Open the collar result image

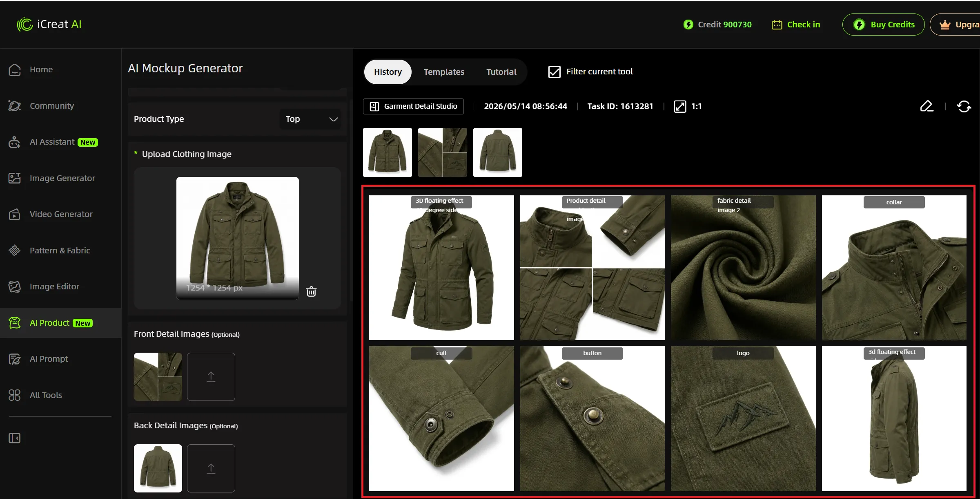point(894,268)
